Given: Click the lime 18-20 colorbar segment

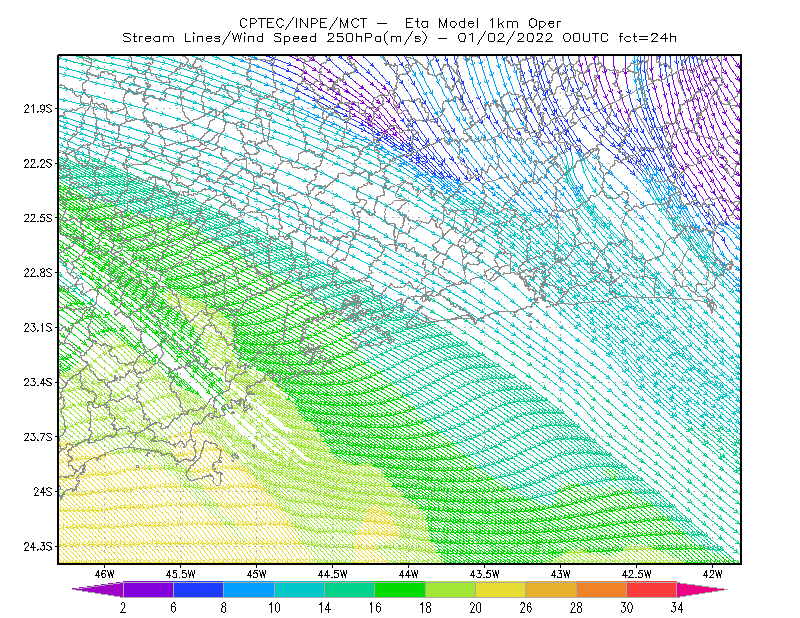Looking at the screenshot, I should pos(450,589).
